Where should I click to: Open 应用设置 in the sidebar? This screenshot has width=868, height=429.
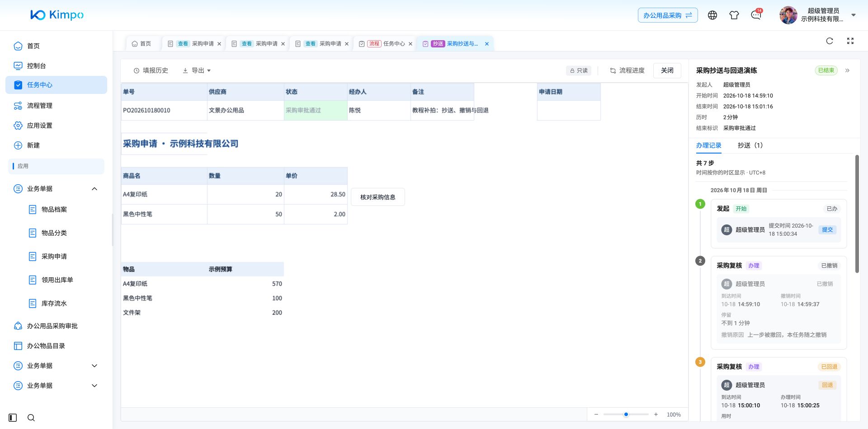tap(56, 126)
